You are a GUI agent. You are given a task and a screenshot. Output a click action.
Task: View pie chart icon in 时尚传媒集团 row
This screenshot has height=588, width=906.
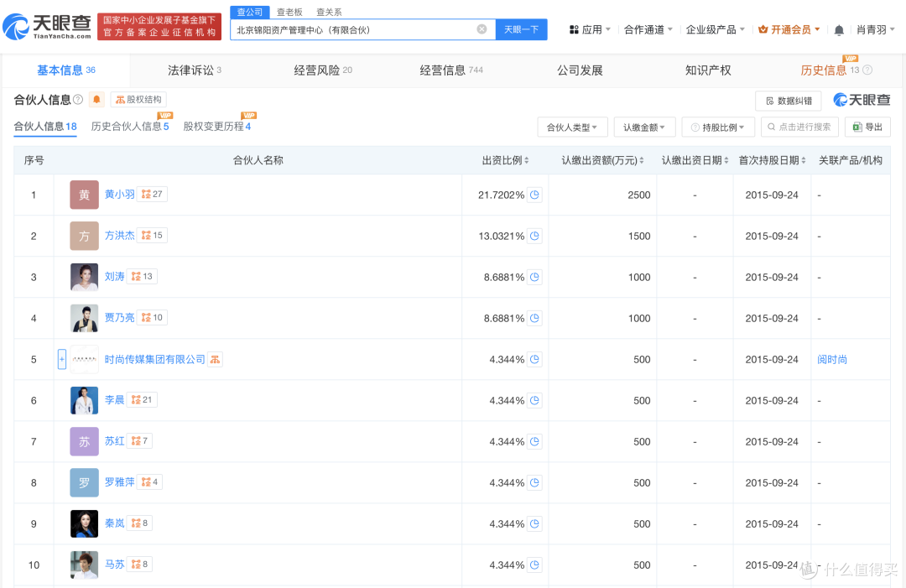click(x=534, y=359)
